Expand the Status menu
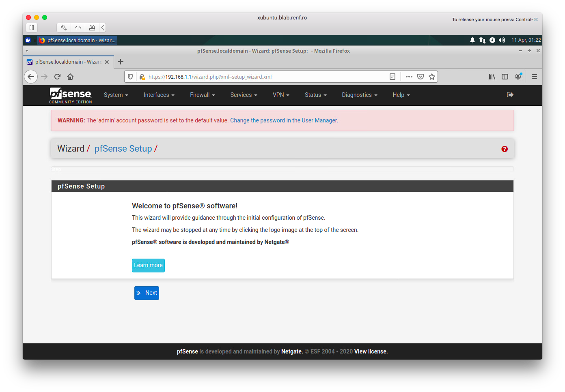Image resolution: width=565 pixels, height=392 pixels. (x=316, y=95)
